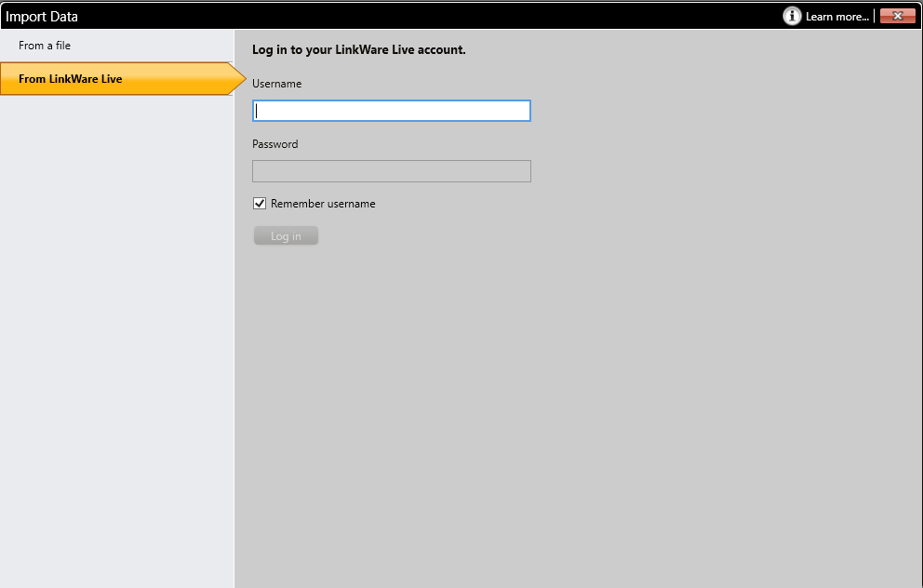The height and width of the screenshot is (588, 923).
Task: Open the Learn more... help link
Action: [x=837, y=17]
